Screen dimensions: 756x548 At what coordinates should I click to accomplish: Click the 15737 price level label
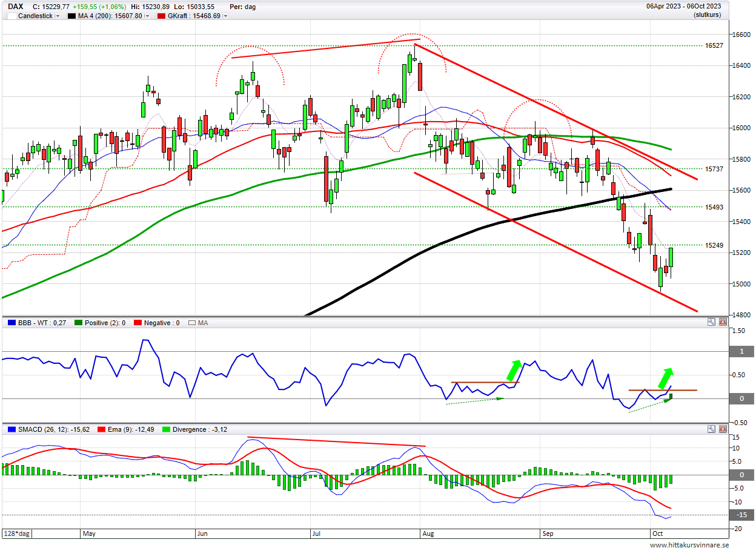(714, 169)
